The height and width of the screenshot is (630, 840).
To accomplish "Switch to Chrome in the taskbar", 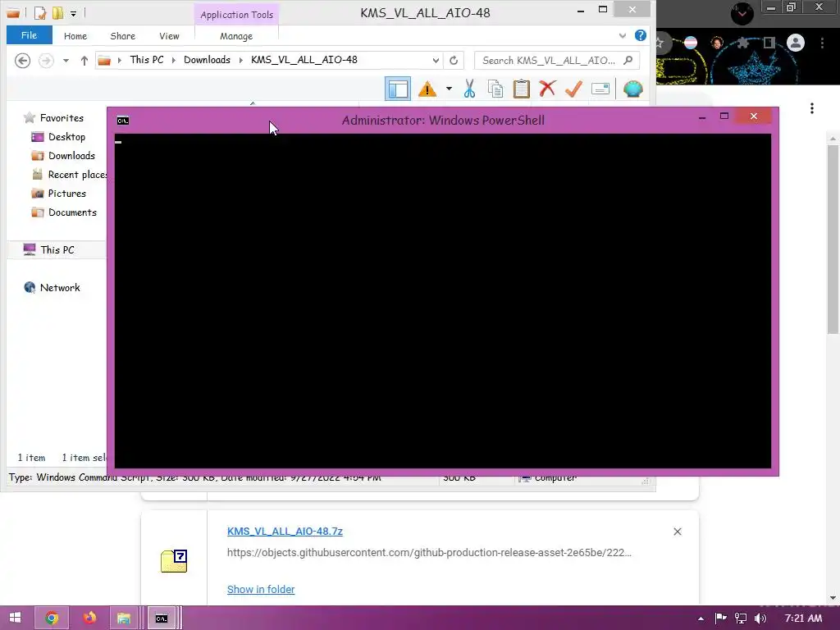I will point(52,619).
